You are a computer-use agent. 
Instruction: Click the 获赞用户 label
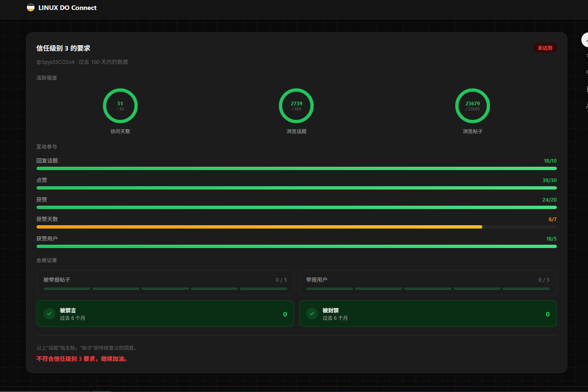tap(47, 239)
